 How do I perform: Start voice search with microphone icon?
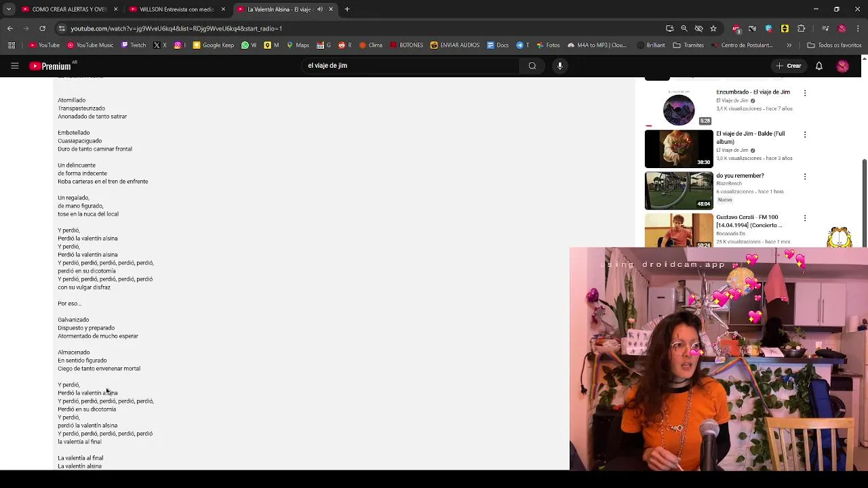560,66
